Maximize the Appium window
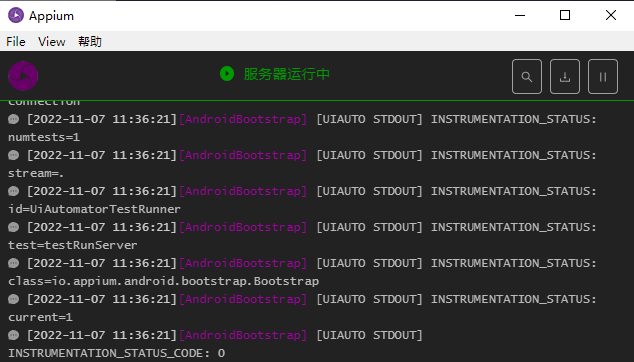This screenshot has width=634, height=362. click(565, 15)
